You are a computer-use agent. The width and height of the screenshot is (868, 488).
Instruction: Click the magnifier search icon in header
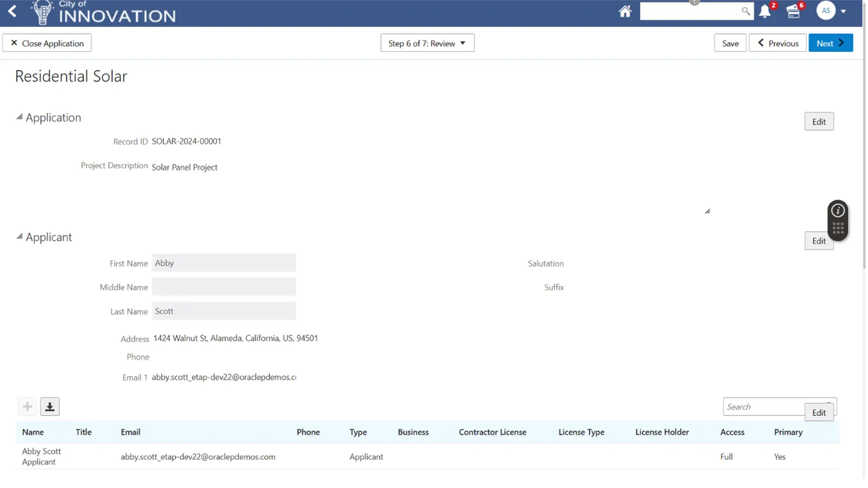745,11
